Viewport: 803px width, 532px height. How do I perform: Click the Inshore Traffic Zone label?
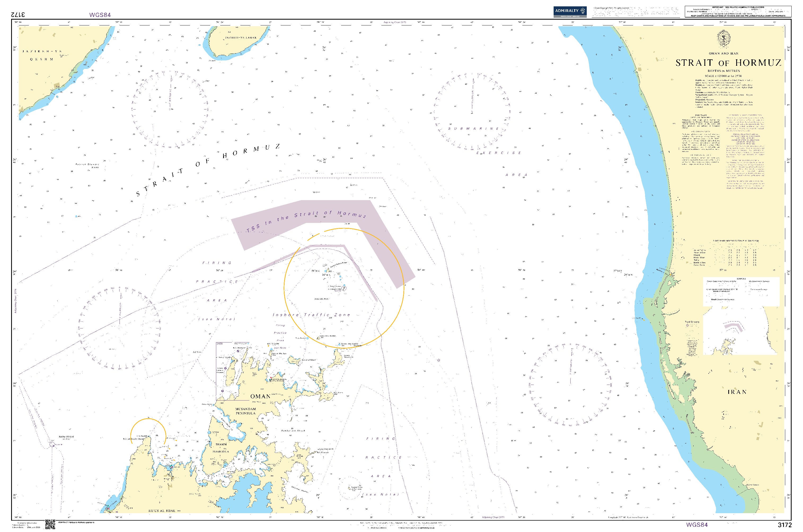click(x=311, y=315)
